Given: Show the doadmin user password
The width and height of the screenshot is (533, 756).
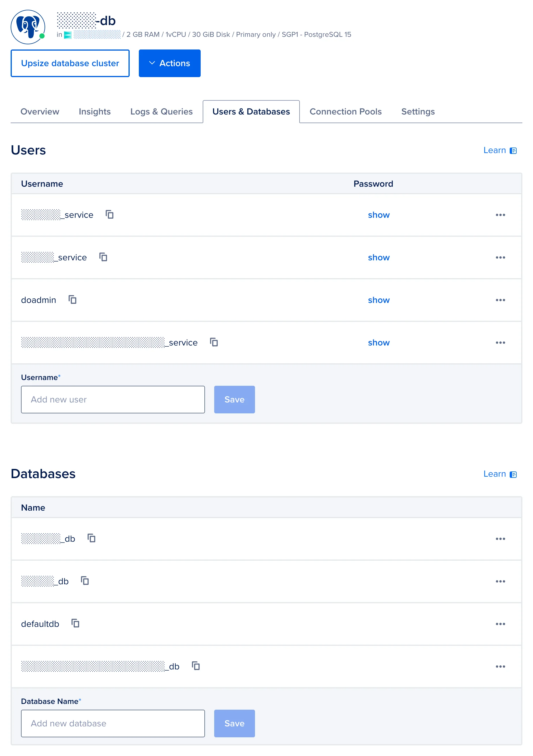Looking at the screenshot, I should click(x=378, y=300).
